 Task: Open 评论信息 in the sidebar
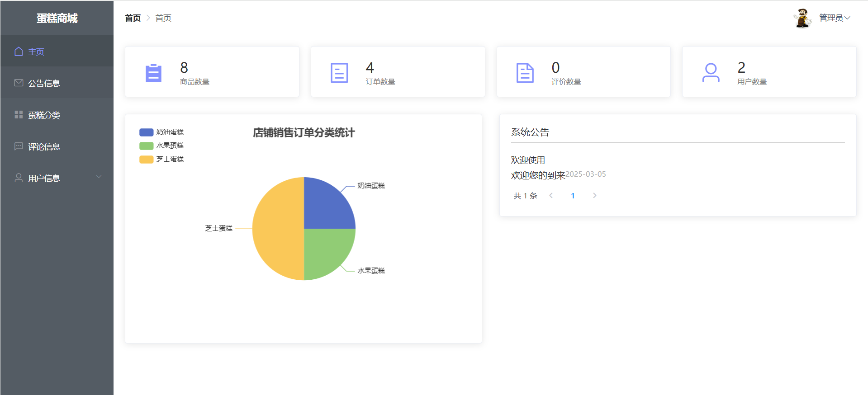[x=57, y=146]
